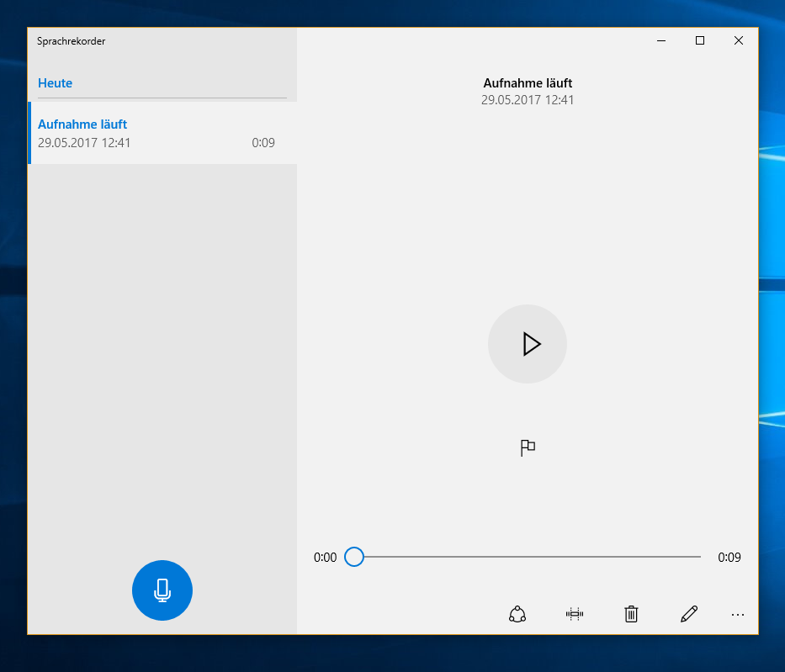
Task: Delete the recording with the trash icon
Action: 631,615
